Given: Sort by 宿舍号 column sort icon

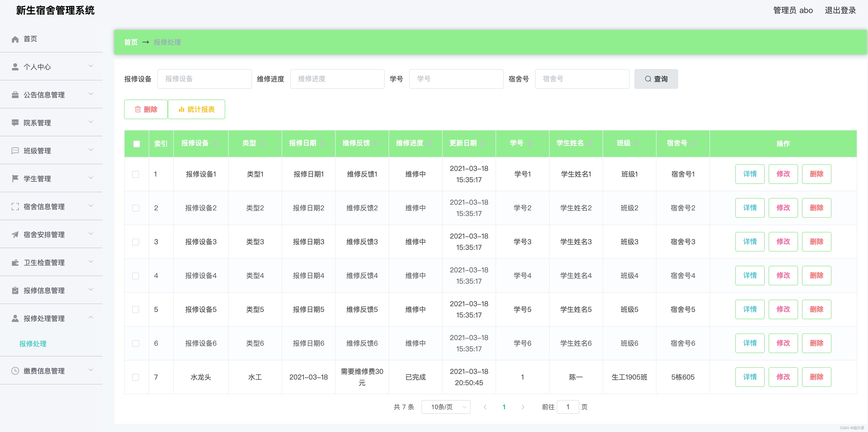Looking at the screenshot, I should pyautogui.click(x=693, y=143).
